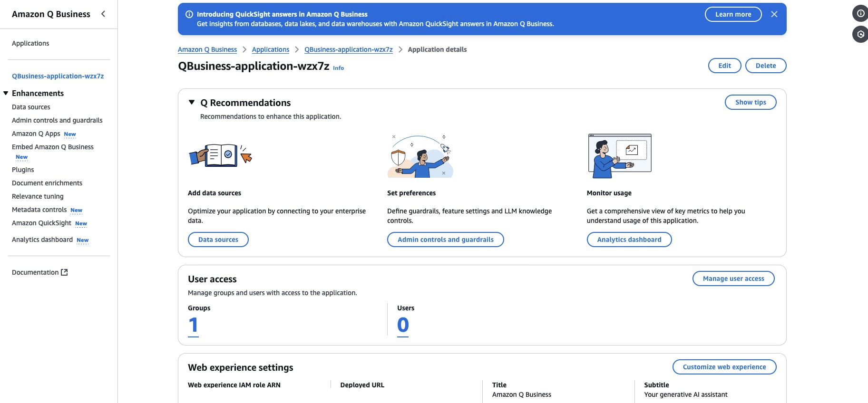This screenshot has width=868, height=403.
Task: Click Manage user access button
Action: click(733, 278)
